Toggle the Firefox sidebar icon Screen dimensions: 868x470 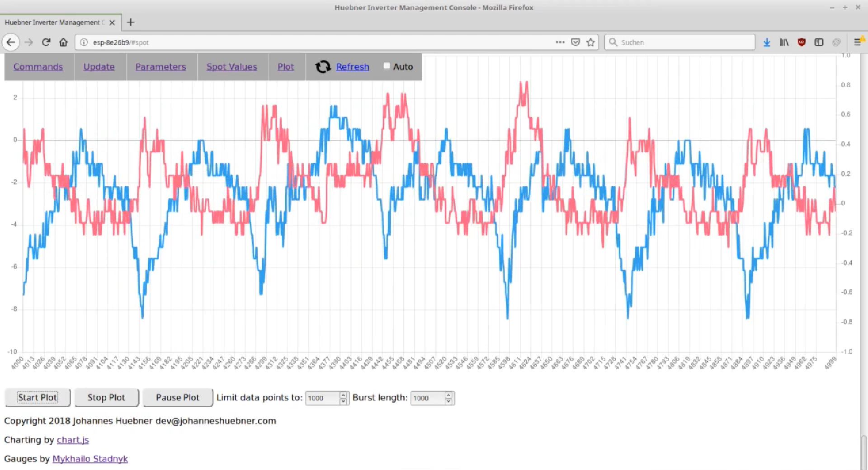819,42
